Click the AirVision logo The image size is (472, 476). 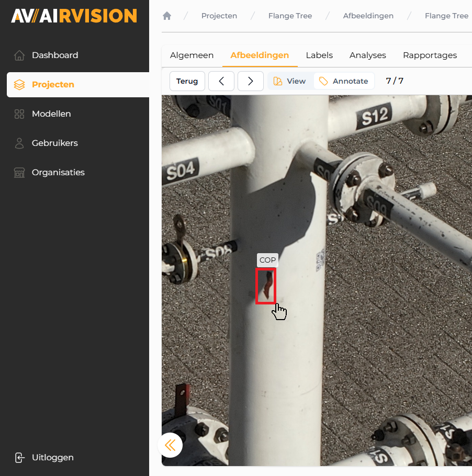tap(74, 16)
